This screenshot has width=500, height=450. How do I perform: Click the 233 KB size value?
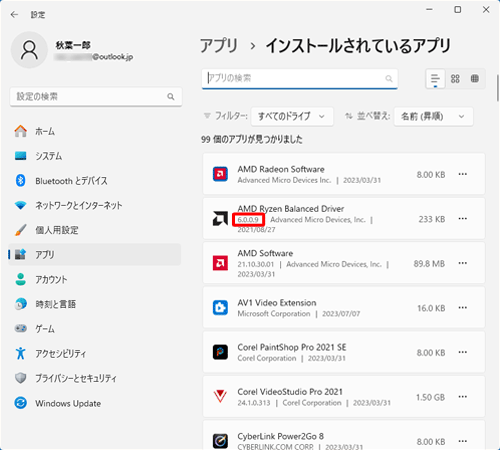[x=432, y=219]
